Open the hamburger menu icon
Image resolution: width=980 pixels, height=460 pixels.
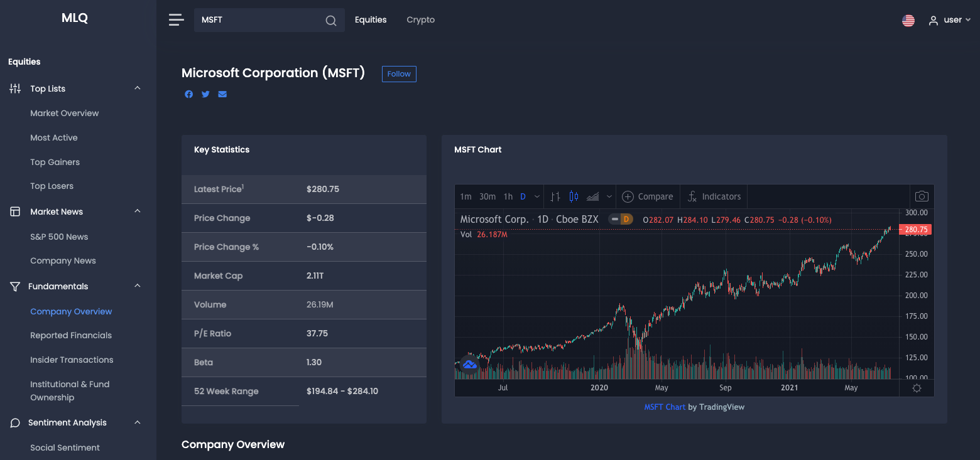177,20
